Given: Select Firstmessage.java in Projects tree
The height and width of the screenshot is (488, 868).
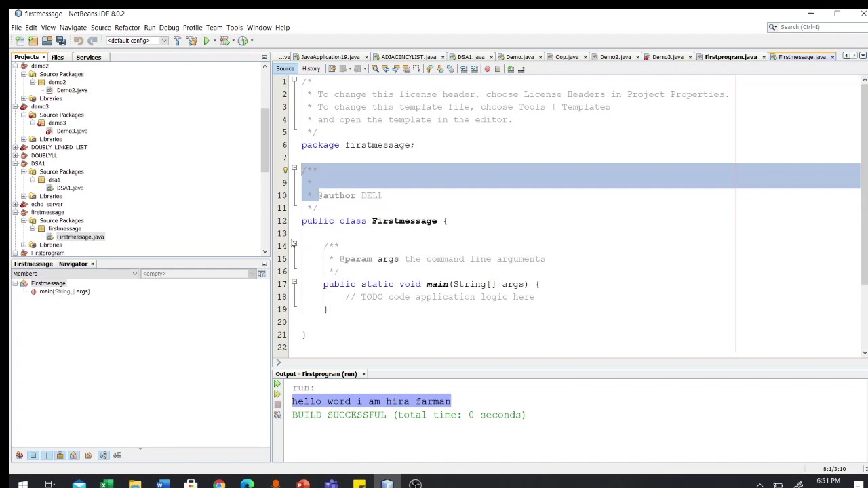Looking at the screenshot, I should click(80, 237).
